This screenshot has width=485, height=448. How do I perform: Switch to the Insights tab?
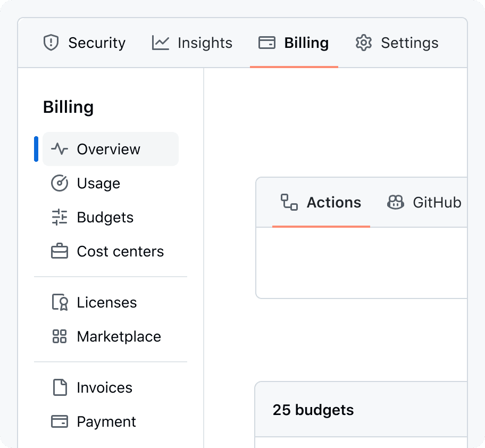204,43
